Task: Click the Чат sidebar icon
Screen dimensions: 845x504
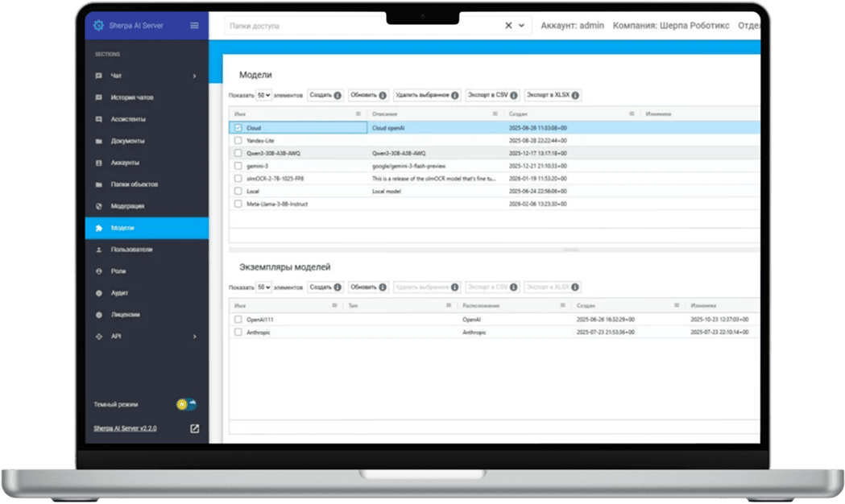Action: [98, 76]
